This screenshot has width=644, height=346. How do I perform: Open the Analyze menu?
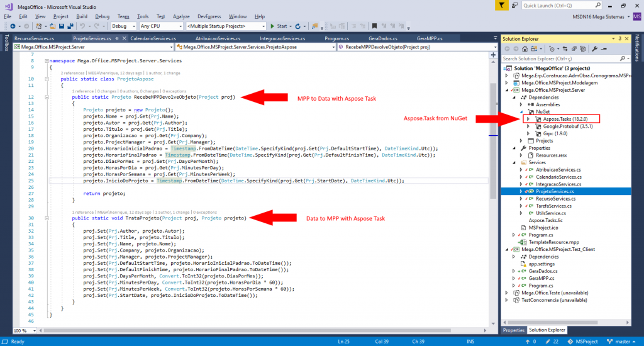click(181, 16)
